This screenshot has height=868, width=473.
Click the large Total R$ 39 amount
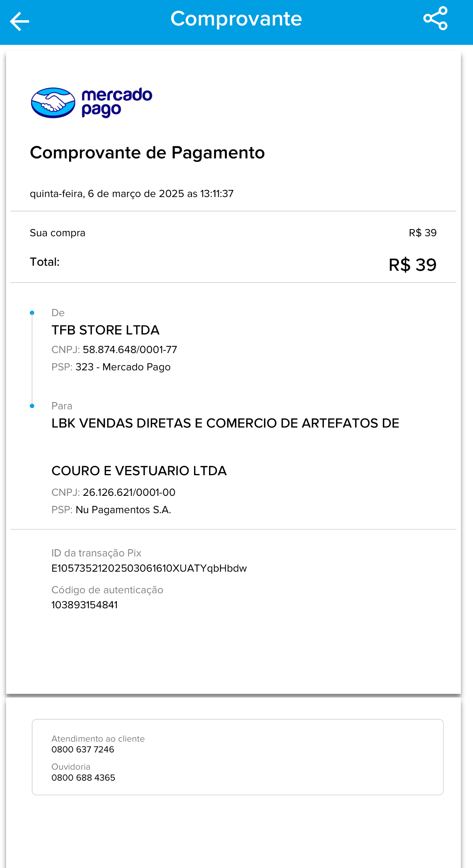[412, 265]
